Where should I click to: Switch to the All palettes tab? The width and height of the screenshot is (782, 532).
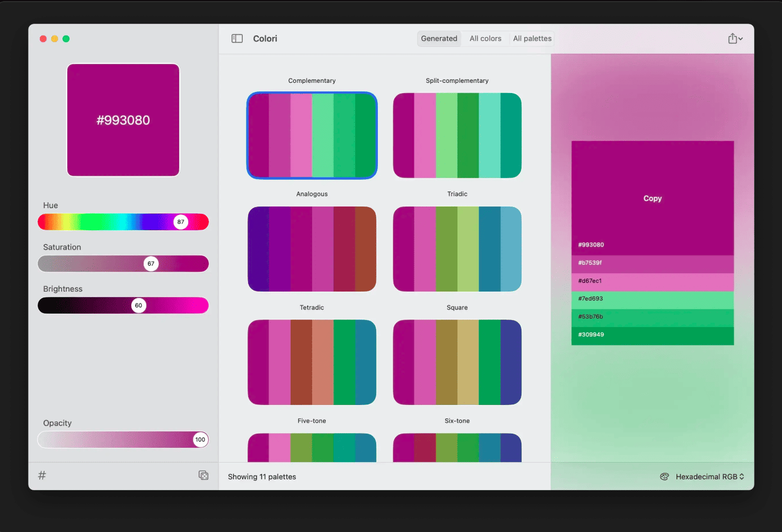point(532,39)
